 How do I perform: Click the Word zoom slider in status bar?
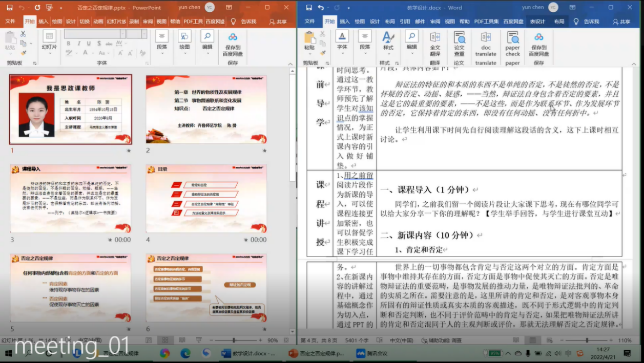pos(587,340)
